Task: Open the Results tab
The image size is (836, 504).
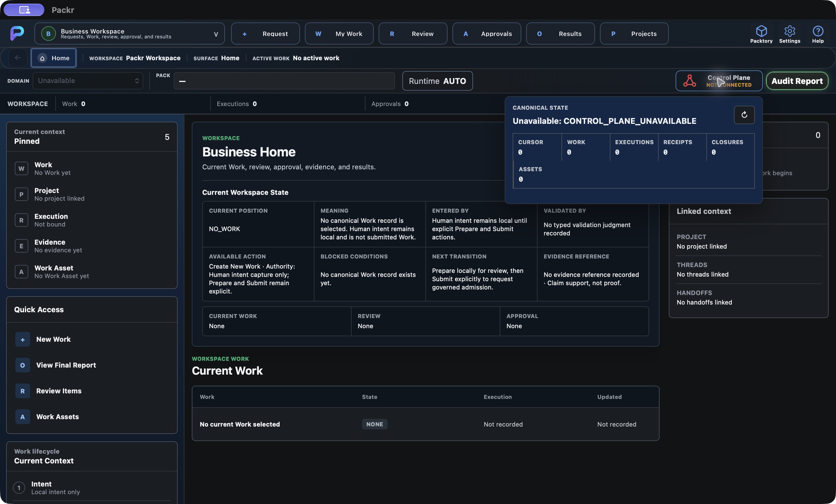Action: (560, 33)
